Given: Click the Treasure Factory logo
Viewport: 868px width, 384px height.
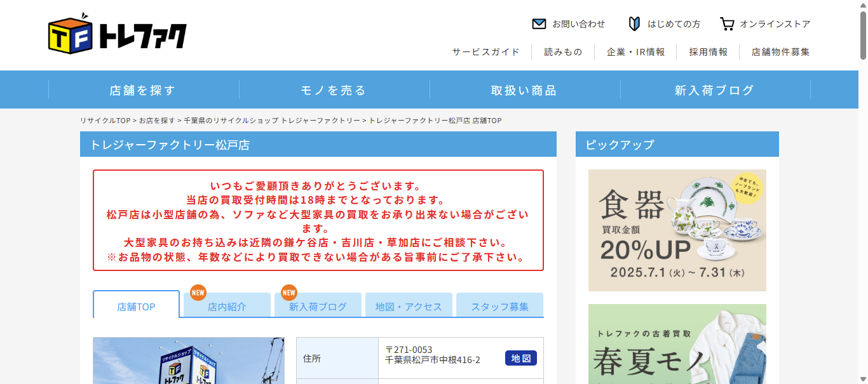Looking at the screenshot, I should click(x=118, y=34).
